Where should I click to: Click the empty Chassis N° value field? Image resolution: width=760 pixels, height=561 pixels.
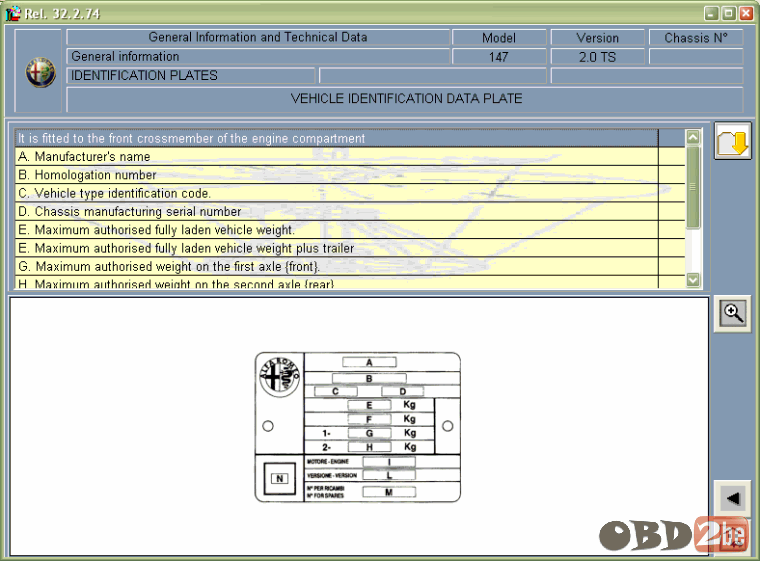696,57
